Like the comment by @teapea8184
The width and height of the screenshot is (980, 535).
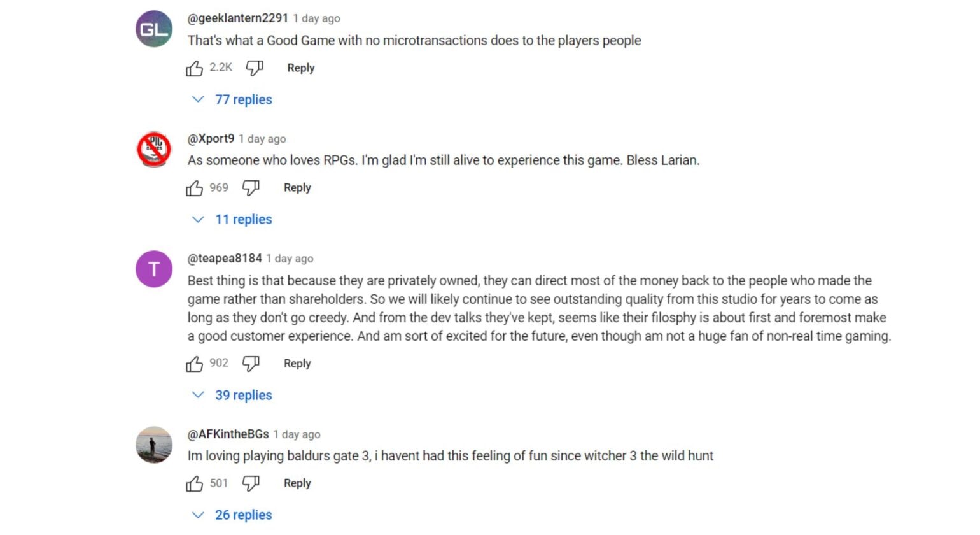[x=195, y=364]
